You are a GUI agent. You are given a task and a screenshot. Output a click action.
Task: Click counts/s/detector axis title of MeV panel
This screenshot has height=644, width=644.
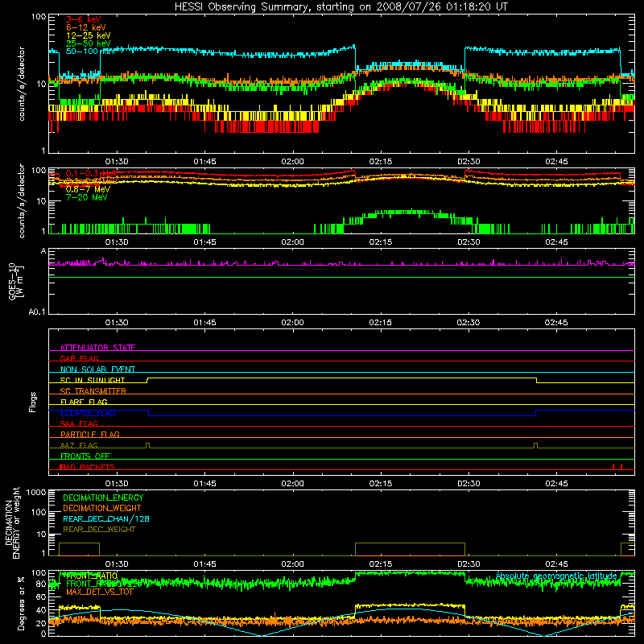[22, 200]
